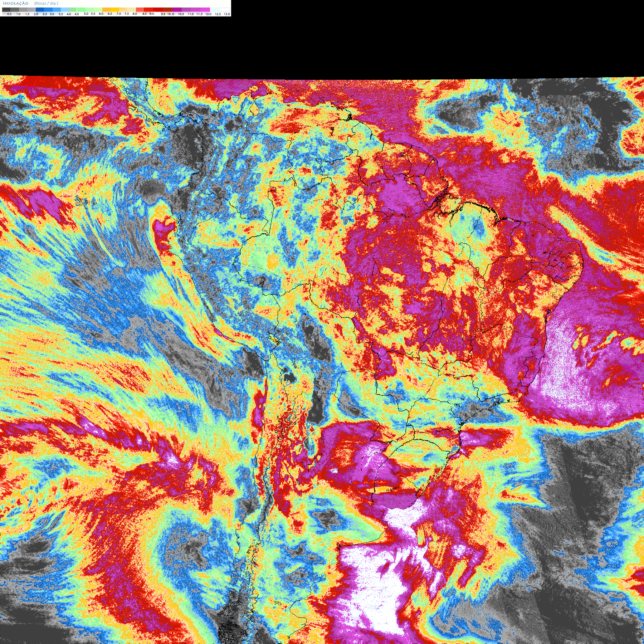Click the 8.0 legend value
644x644 pixels.
(135, 14)
